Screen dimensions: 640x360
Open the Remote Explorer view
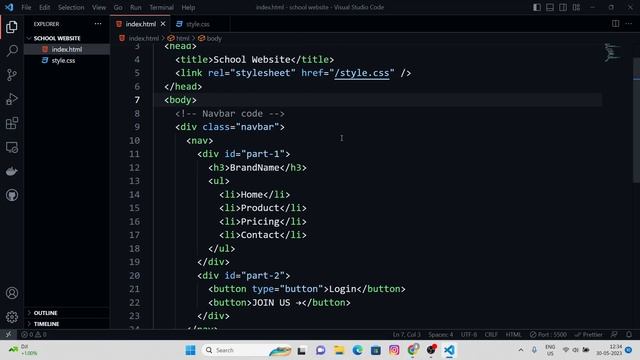coord(12,147)
